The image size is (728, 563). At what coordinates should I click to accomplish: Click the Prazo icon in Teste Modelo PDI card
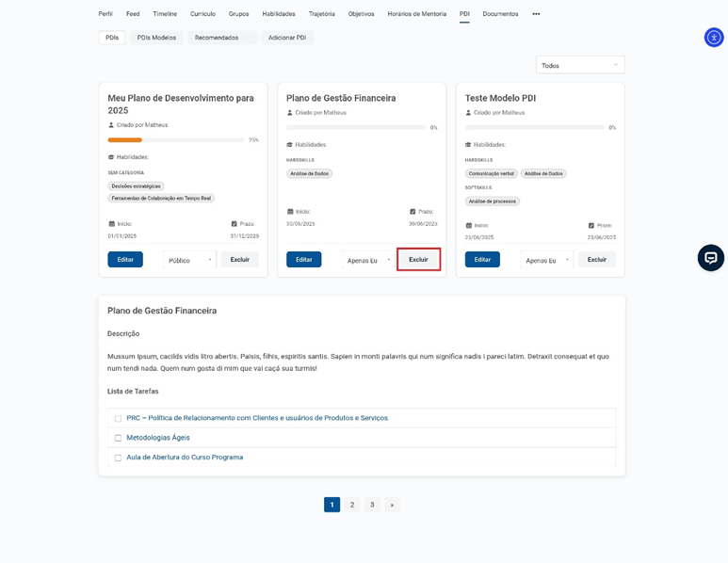(x=591, y=226)
